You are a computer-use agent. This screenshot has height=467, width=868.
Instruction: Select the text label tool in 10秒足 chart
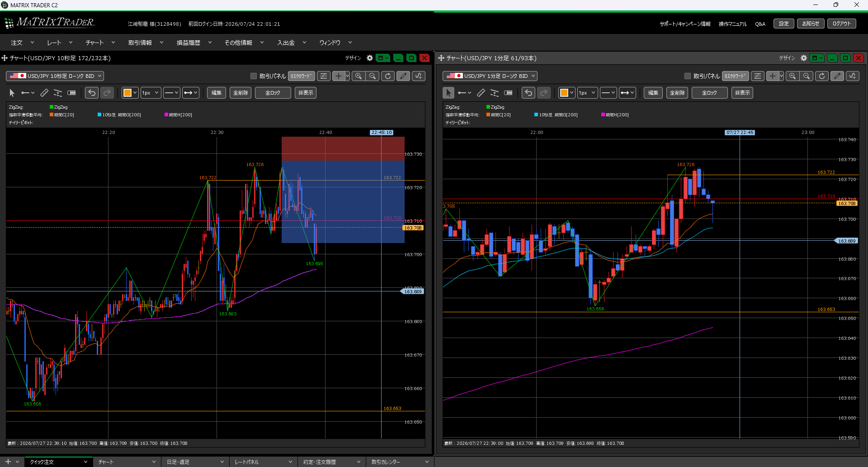[x=71, y=93]
